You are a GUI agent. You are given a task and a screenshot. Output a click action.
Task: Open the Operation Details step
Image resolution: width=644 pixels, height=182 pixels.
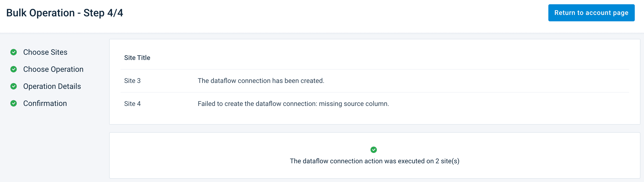[x=52, y=86]
